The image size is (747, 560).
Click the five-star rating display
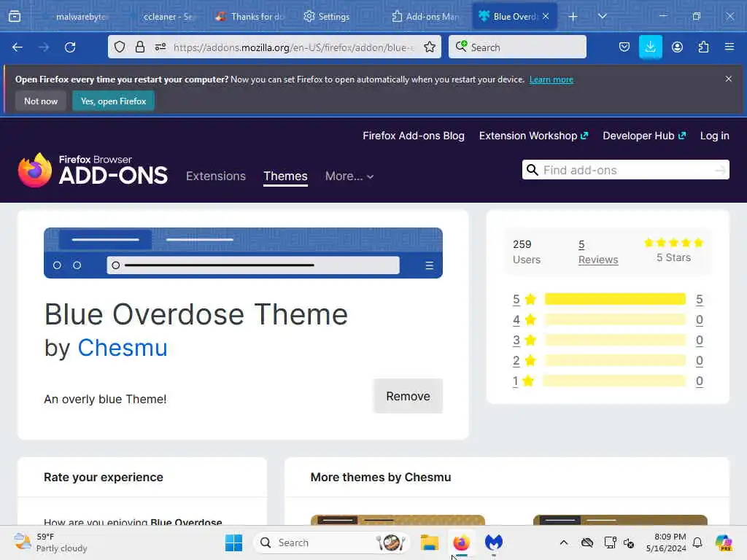673,243
